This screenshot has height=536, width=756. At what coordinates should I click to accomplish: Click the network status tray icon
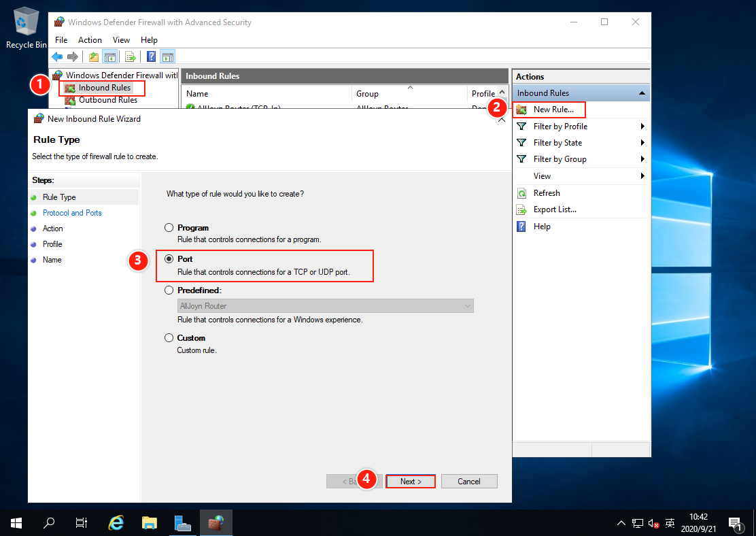[638, 523]
